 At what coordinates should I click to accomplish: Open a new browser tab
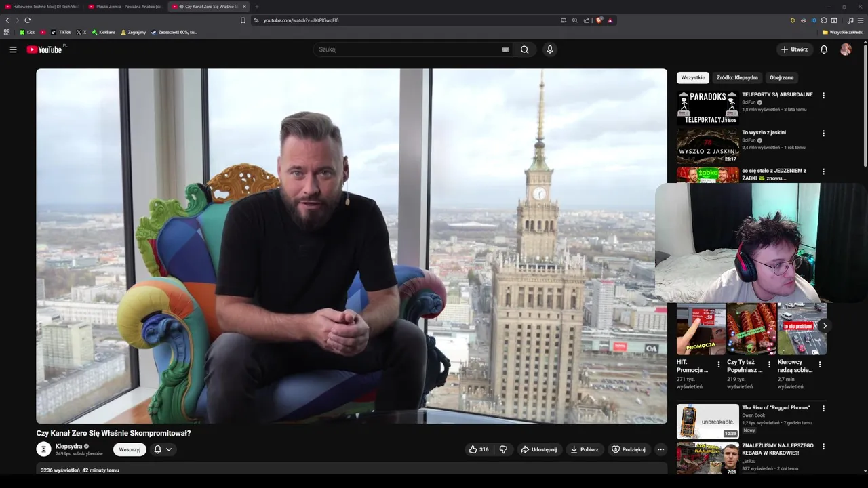coord(256,6)
